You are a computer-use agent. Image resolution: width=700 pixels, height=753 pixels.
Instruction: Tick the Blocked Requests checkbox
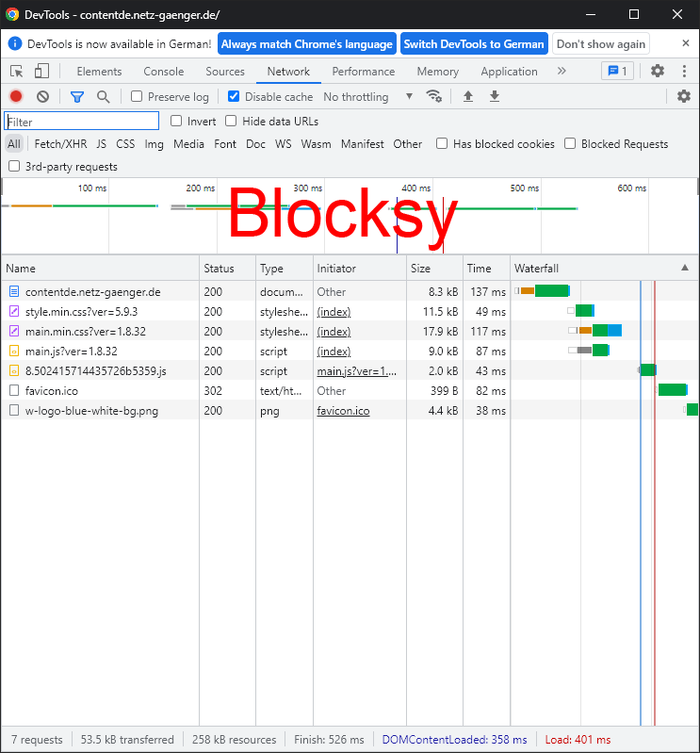point(570,143)
